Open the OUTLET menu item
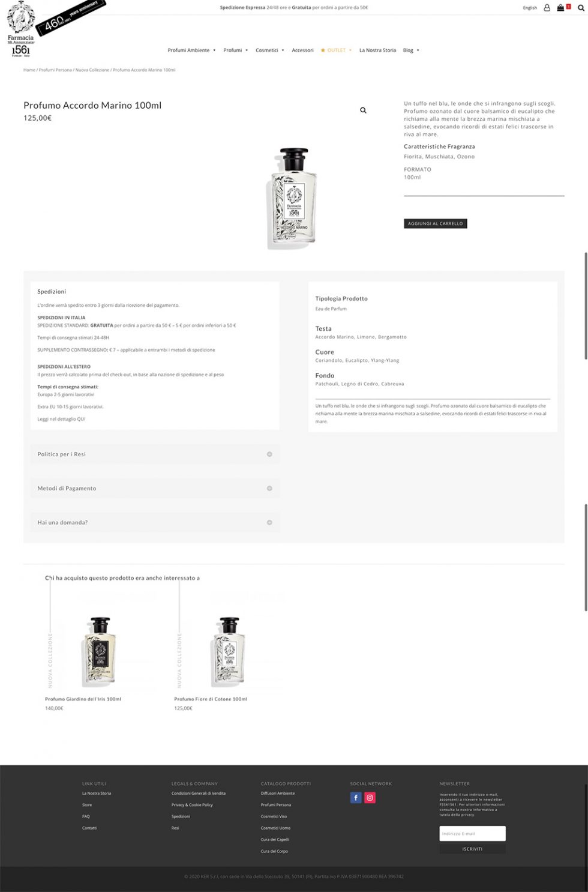The width and height of the screenshot is (588, 892). click(336, 50)
